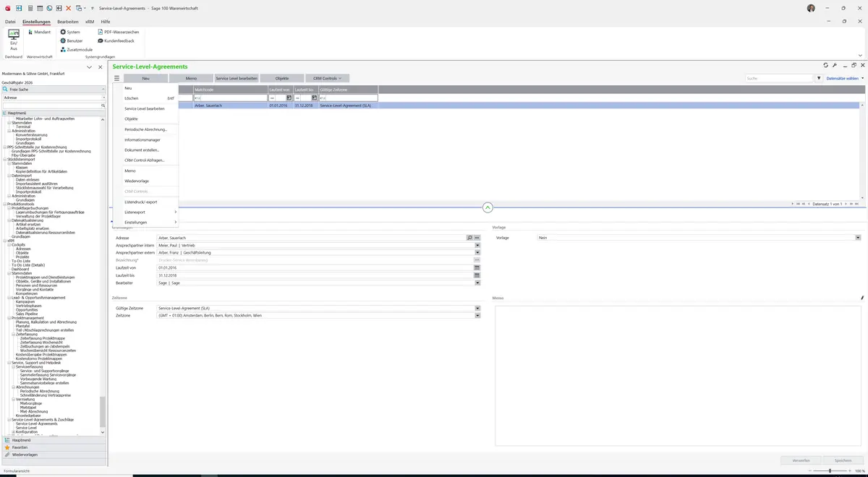Toggle the Dashboard Ein/Aus ribbon icon
This screenshot has height=477, width=868.
(13, 39)
